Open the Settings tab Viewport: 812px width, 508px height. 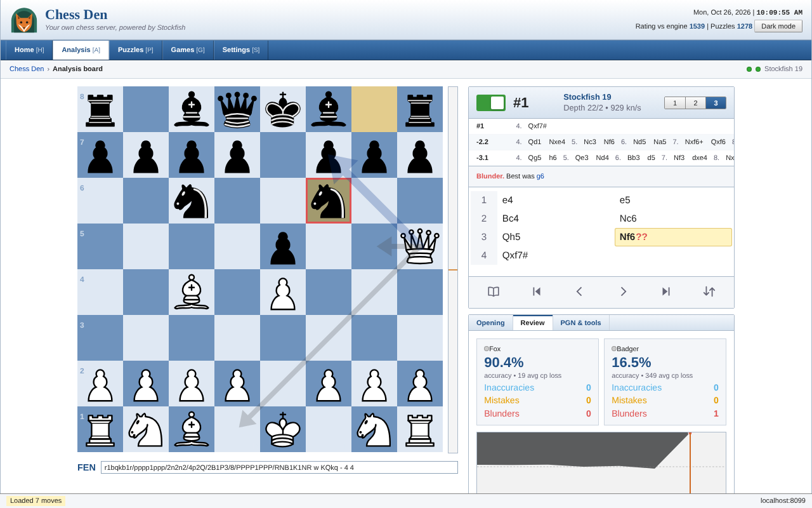point(241,50)
